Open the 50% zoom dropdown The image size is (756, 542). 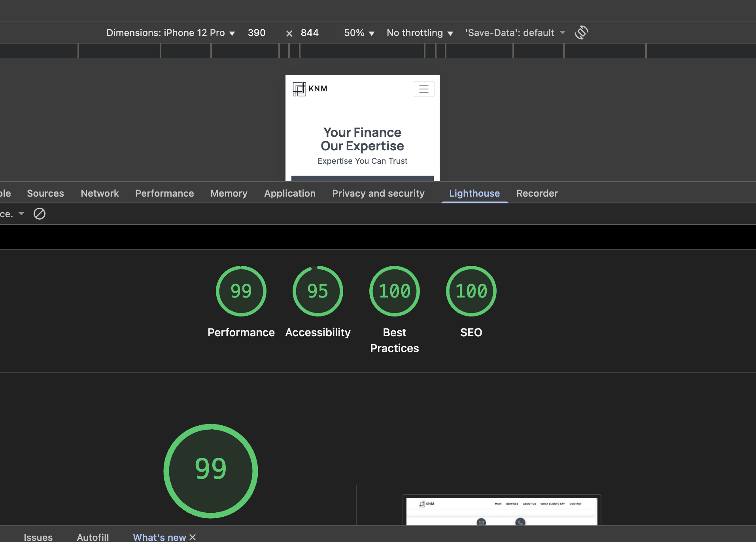359,33
